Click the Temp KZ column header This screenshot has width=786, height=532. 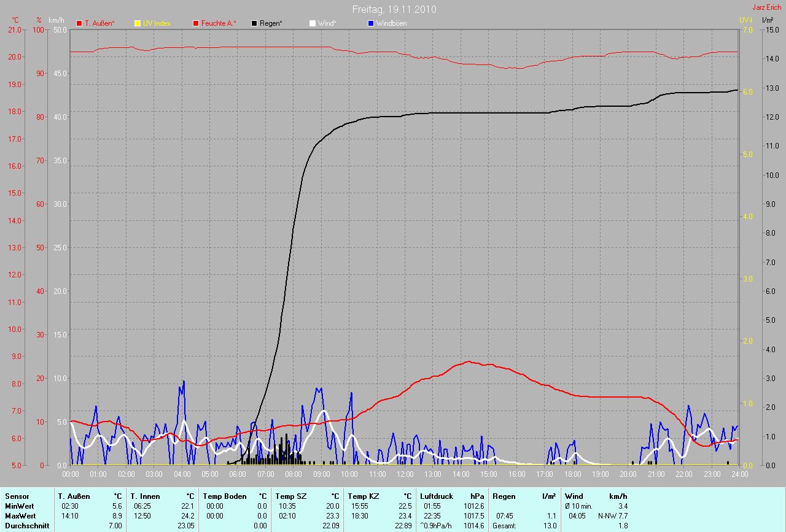(363, 496)
